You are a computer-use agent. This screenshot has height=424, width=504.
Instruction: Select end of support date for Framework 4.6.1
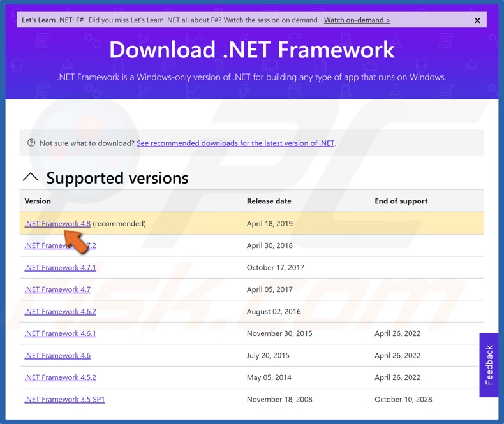point(397,333)
